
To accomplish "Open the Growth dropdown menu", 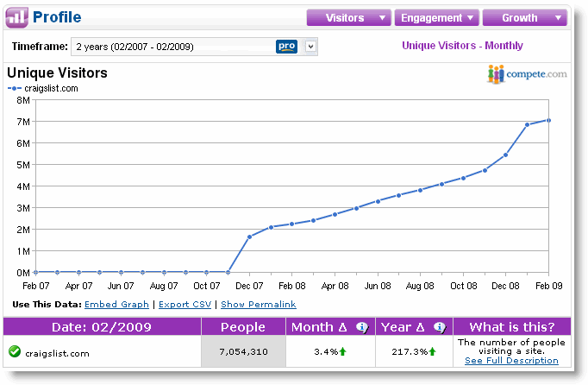I will 524,17.
